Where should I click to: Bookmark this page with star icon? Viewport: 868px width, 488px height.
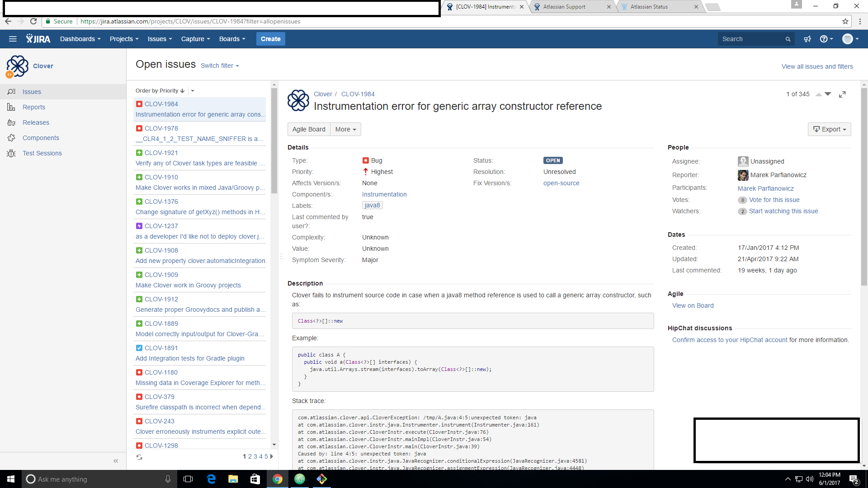point(845,21)
